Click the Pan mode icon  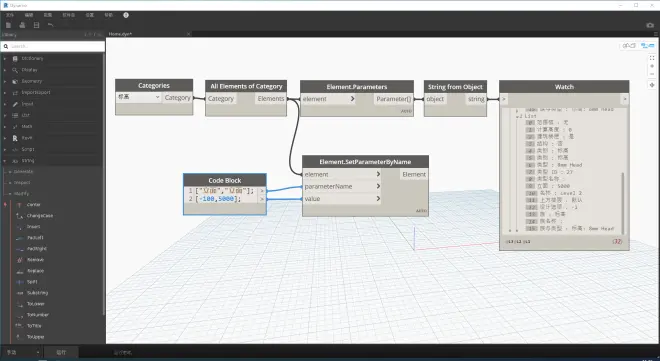652,85
